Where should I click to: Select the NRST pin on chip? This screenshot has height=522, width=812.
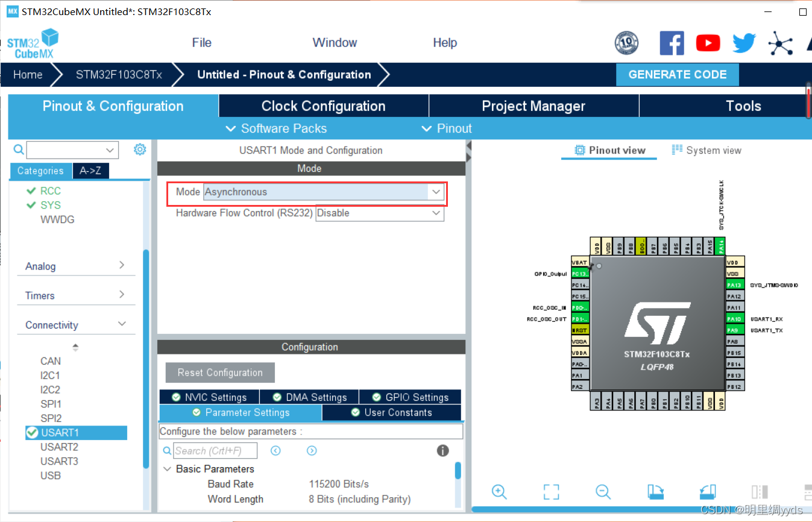pyautogui.click(x=580, y=330)
